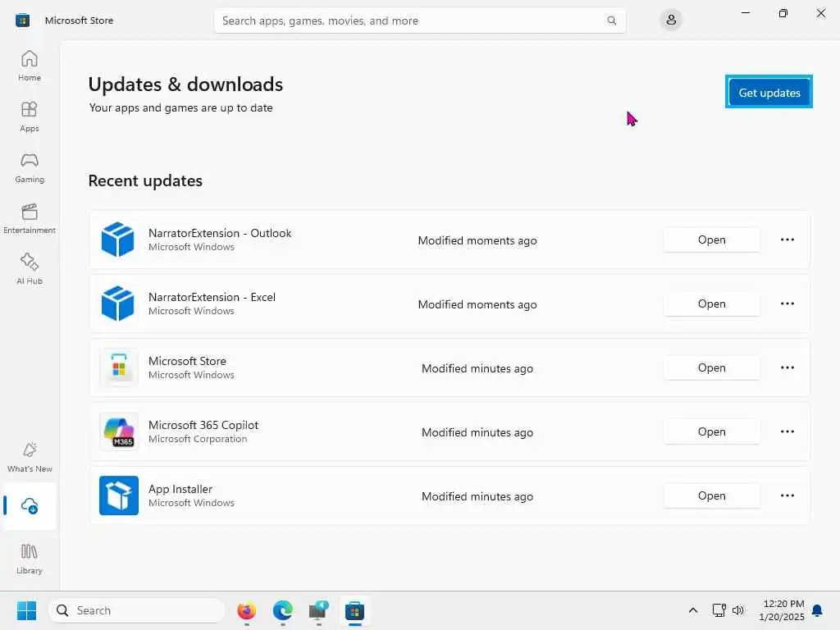Open App Installer
This screenshot has height=630, width=840.
pyautogui.click(x=711, y=495)
